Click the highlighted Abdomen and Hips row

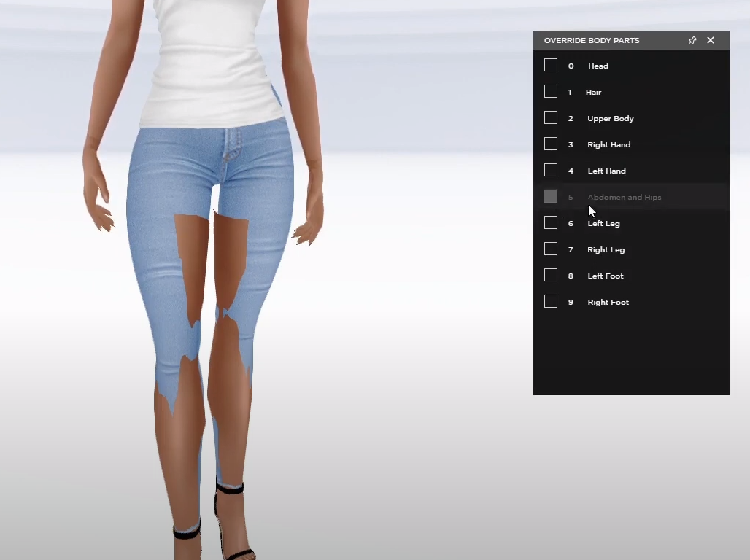tap(625, 197)
